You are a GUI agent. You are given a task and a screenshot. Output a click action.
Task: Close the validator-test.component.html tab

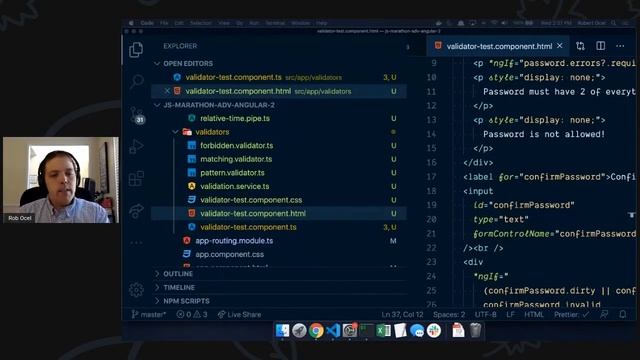(x=560, y=46)
